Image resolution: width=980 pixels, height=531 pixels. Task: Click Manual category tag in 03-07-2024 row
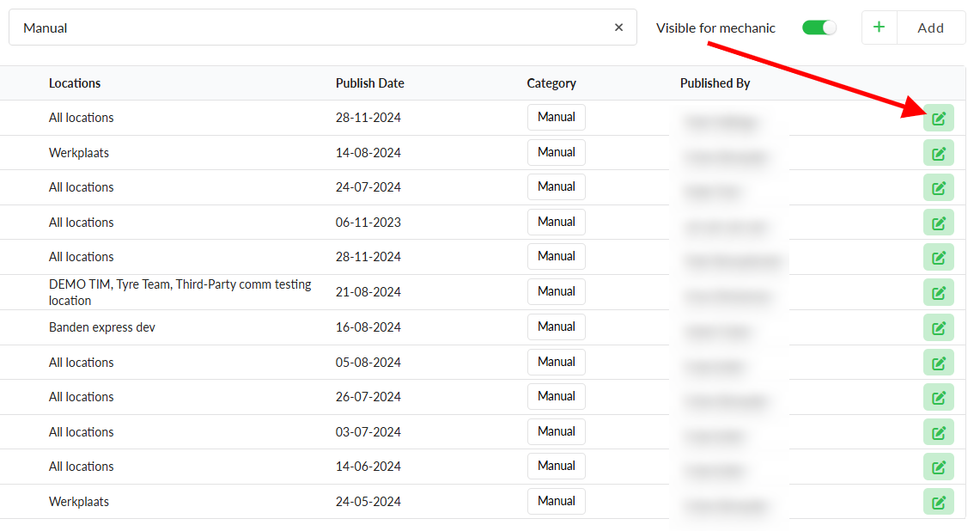tap(556, 431)
